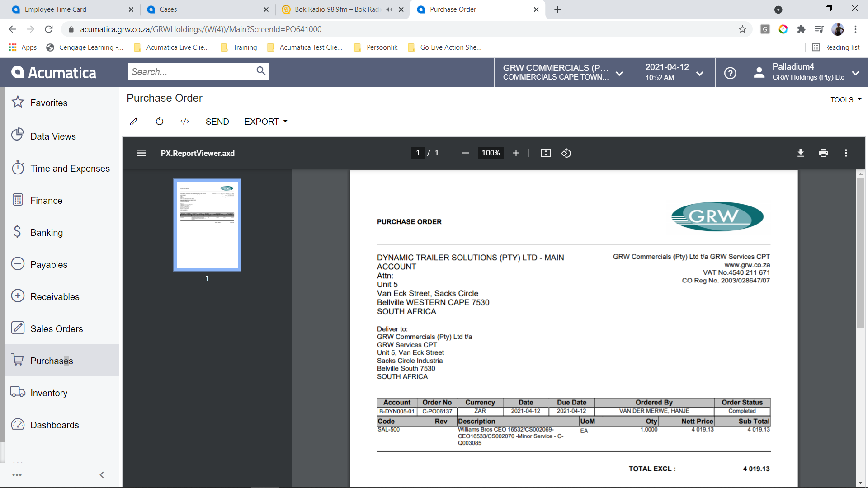Viewport: 868px width, 488px height.
Task: Open the Acumatica help icon
Action: click(x=730, y=73)
